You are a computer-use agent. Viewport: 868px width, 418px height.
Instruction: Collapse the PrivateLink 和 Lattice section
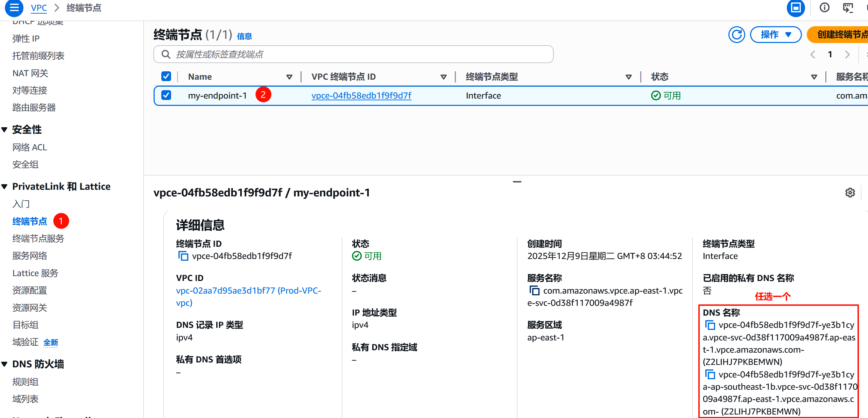(5, 187)
